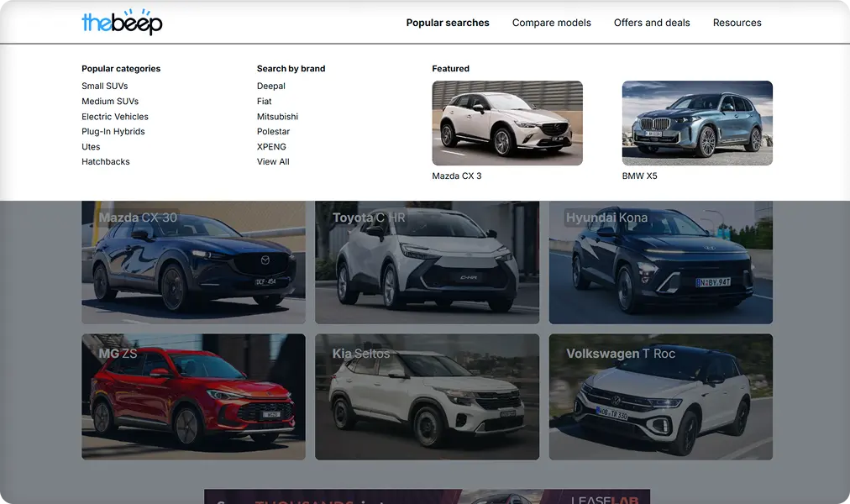Open the Popular searches menu
Image resolution: width=850 pixels, height=504 pixels.
(448, 23)
